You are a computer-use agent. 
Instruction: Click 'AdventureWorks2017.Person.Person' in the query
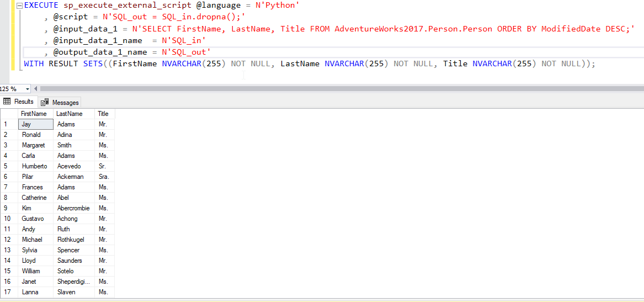(x=413, y=29)
